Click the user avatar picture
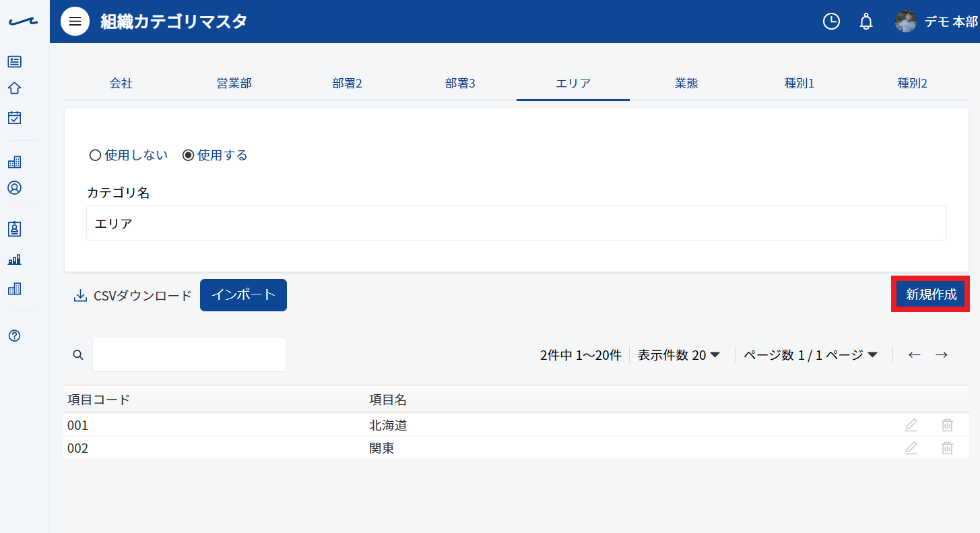The height and width of the screenshot is (533, 980). (x=906, y=22)
